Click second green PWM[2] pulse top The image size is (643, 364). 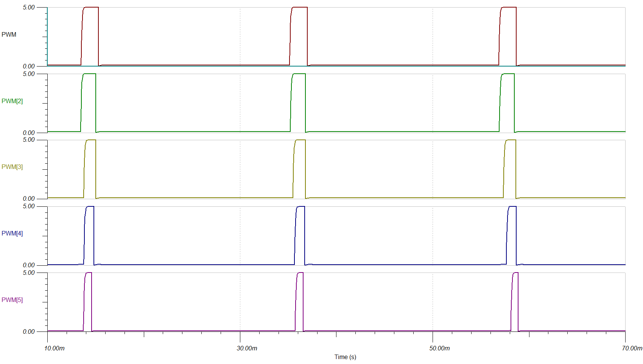(x=299, y=74)
